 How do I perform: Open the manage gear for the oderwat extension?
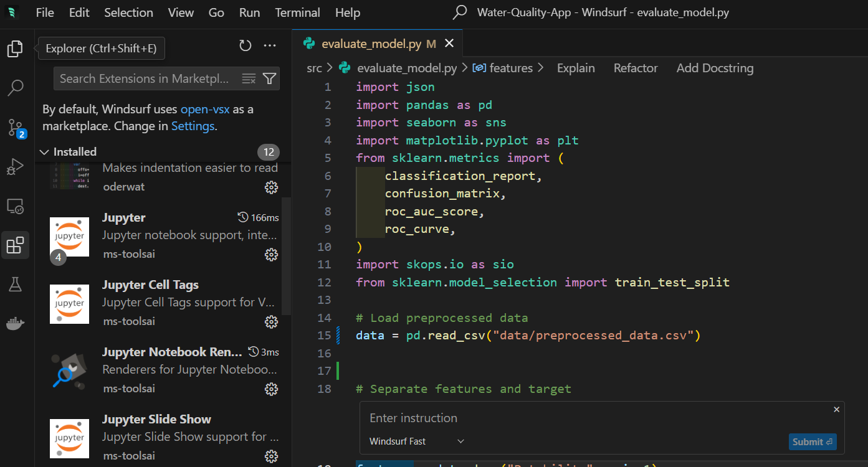click(x=271, y=187)
